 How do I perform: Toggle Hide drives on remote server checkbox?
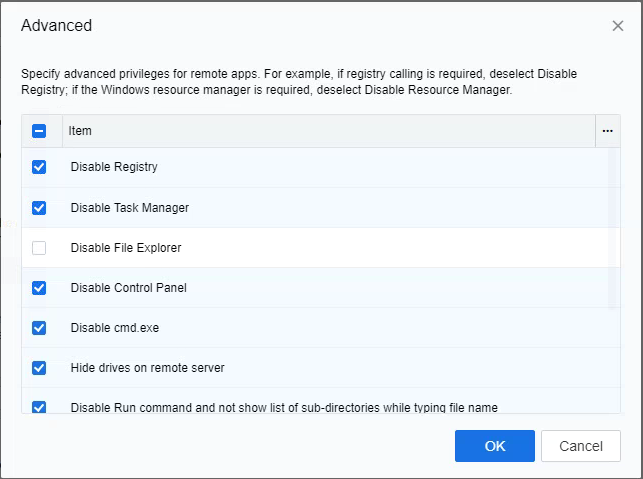(x=39, y=368)
